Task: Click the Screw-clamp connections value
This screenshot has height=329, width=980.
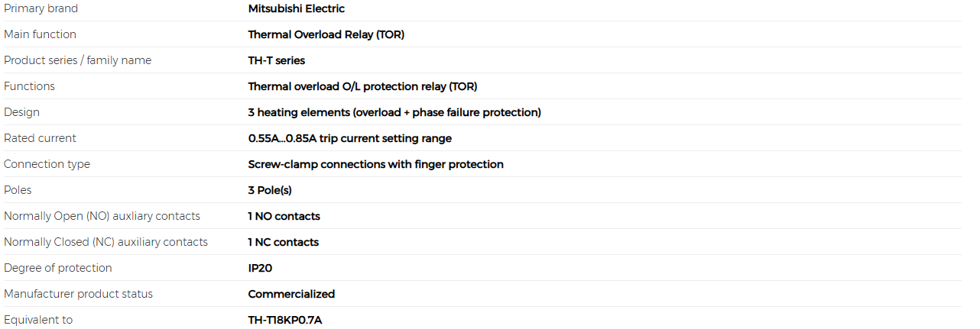Action: [x=376, y=164]
